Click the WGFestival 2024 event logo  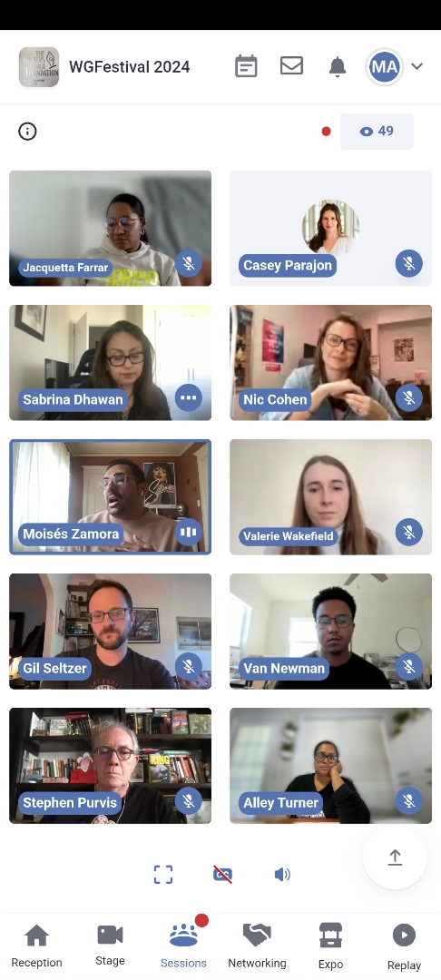[x=39, y=67]
